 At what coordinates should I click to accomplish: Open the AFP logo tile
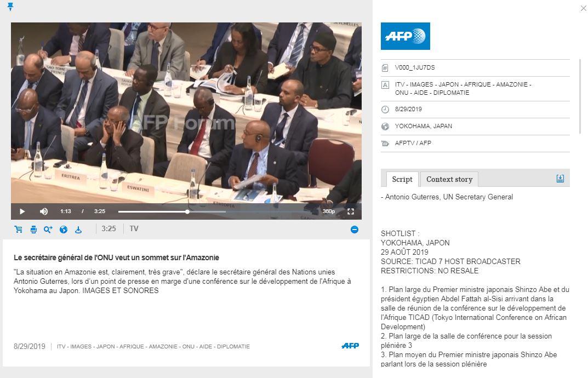[406, 36]
